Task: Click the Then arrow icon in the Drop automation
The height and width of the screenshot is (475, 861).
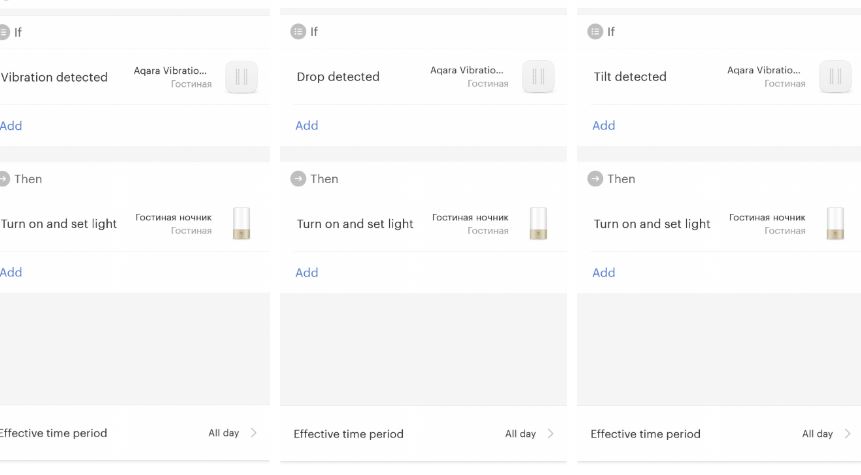Action: tap(298, 179)
